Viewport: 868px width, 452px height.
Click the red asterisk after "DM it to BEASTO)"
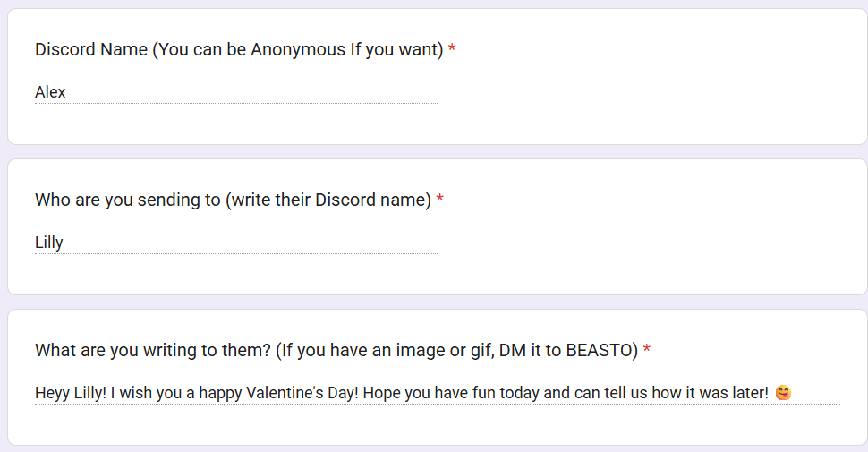tap(646, 351)
